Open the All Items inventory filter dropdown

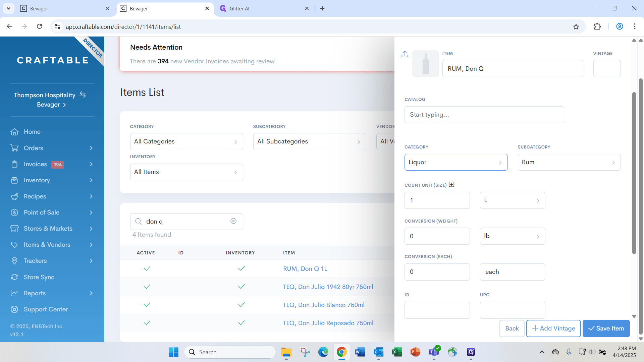pos(186,172)
